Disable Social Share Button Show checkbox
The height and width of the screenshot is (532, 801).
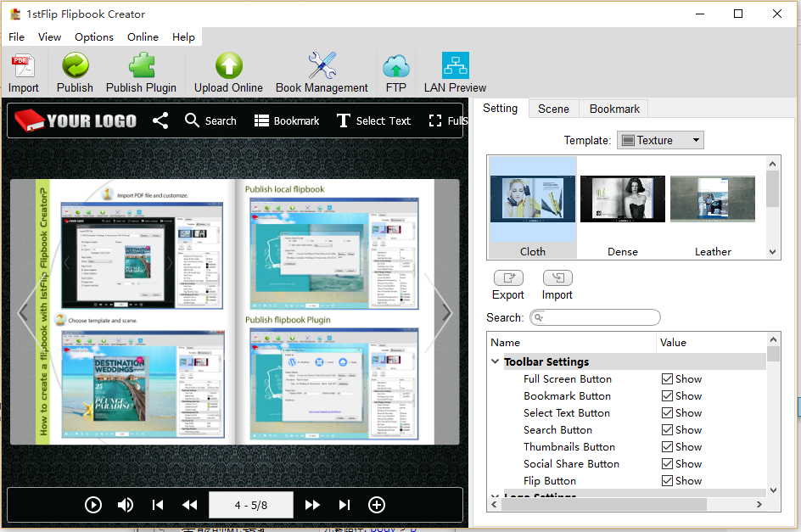668,464
